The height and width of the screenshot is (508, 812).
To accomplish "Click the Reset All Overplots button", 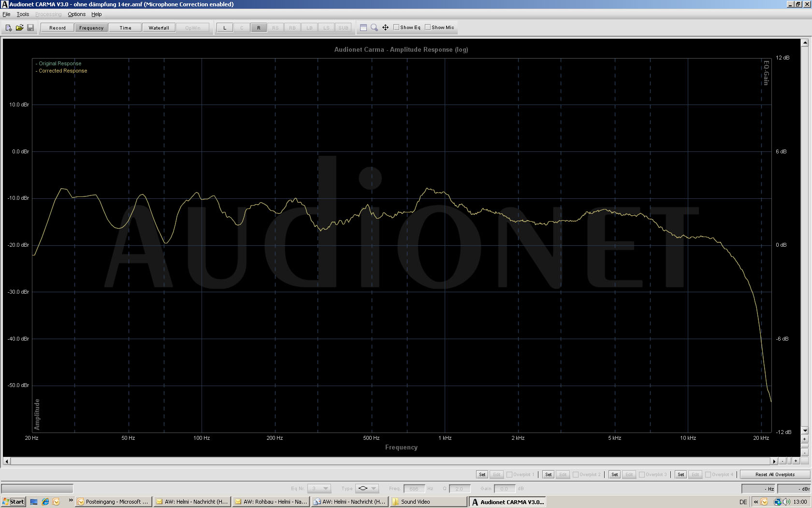I will (x=775, y=475).
